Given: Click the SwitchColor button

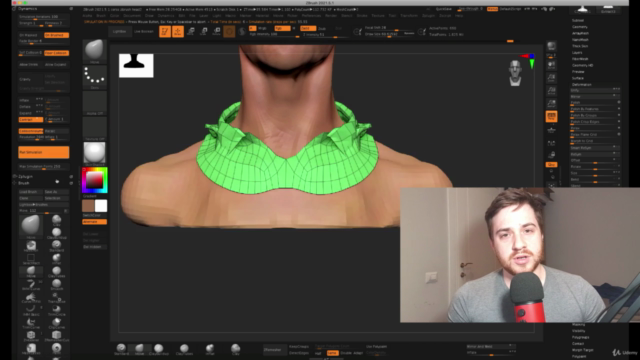Looking at the screenshot, I should coord(94,215).
